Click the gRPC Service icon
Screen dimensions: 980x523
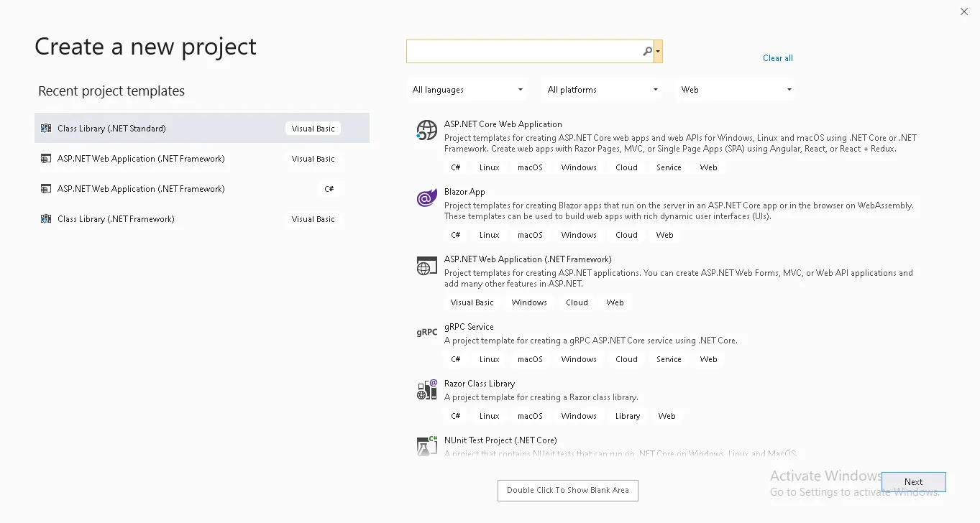tap(427, 332)
